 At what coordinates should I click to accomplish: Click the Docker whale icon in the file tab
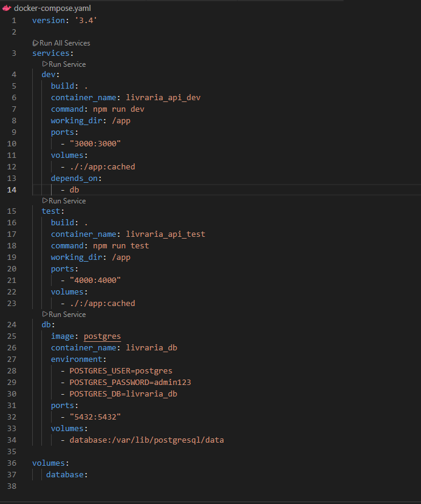(7, 9)
